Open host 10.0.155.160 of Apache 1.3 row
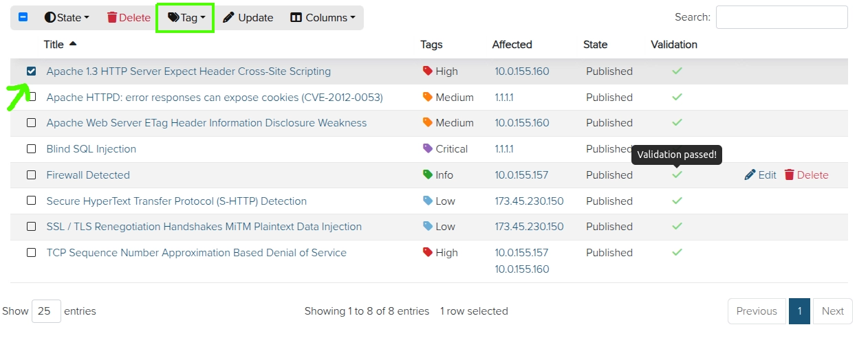 tap(522, 71)
